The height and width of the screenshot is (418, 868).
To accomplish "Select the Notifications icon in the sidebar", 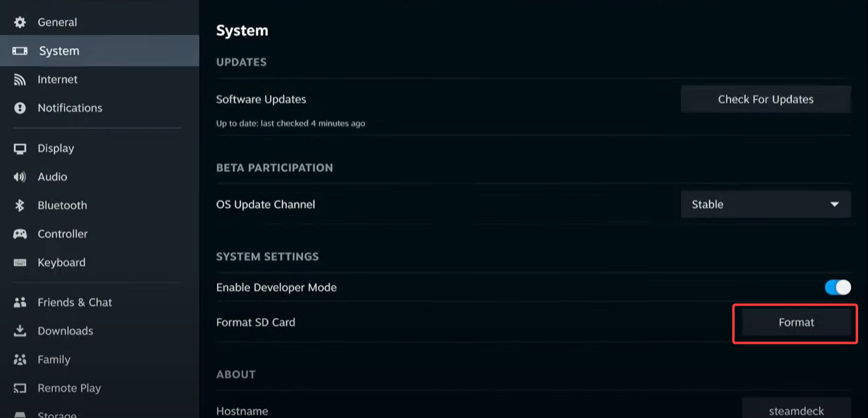I will tap(20, 107).
